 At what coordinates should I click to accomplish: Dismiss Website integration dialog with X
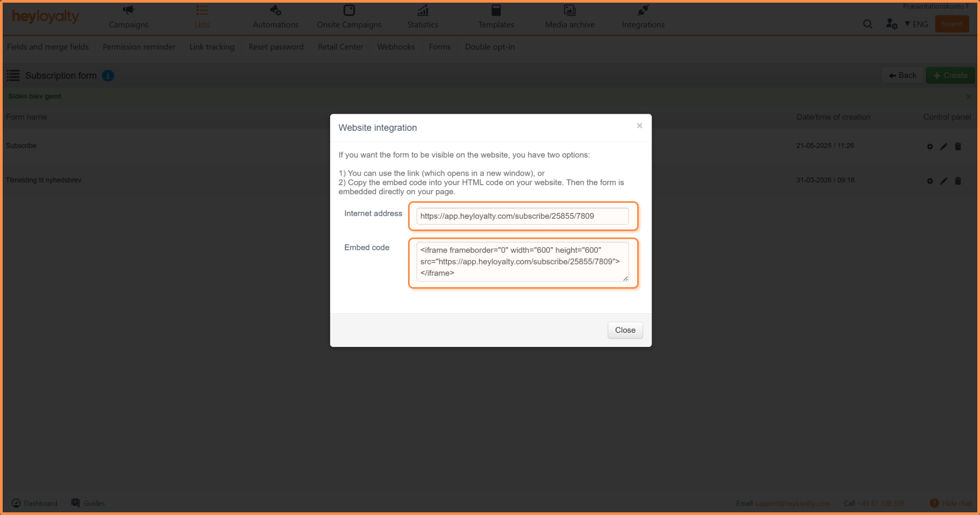(x=639, y=126)
